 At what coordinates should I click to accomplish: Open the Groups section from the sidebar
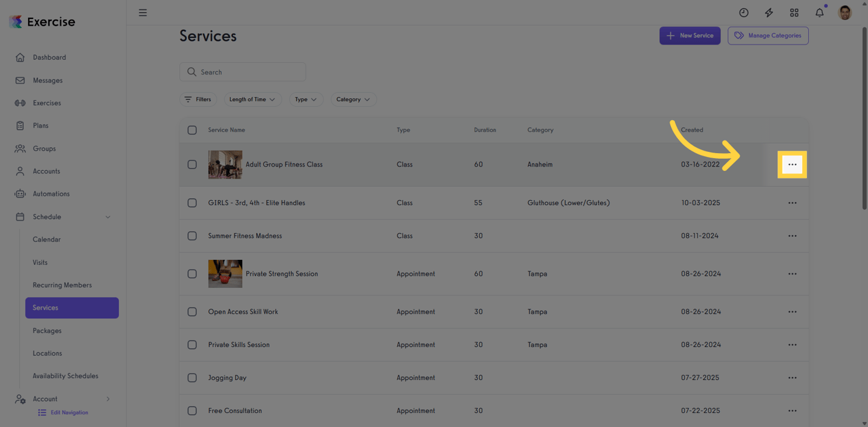[x=44, y=148]
